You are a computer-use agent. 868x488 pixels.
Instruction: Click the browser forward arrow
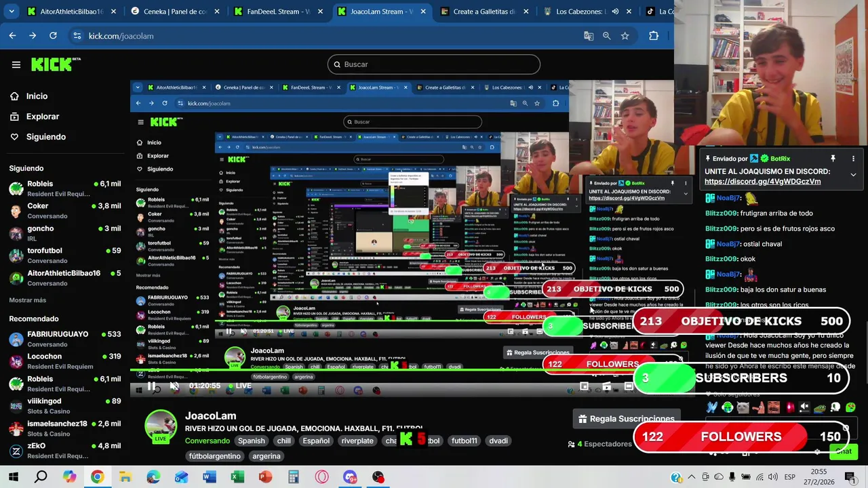pyautogui.click(x=33, y=36)
